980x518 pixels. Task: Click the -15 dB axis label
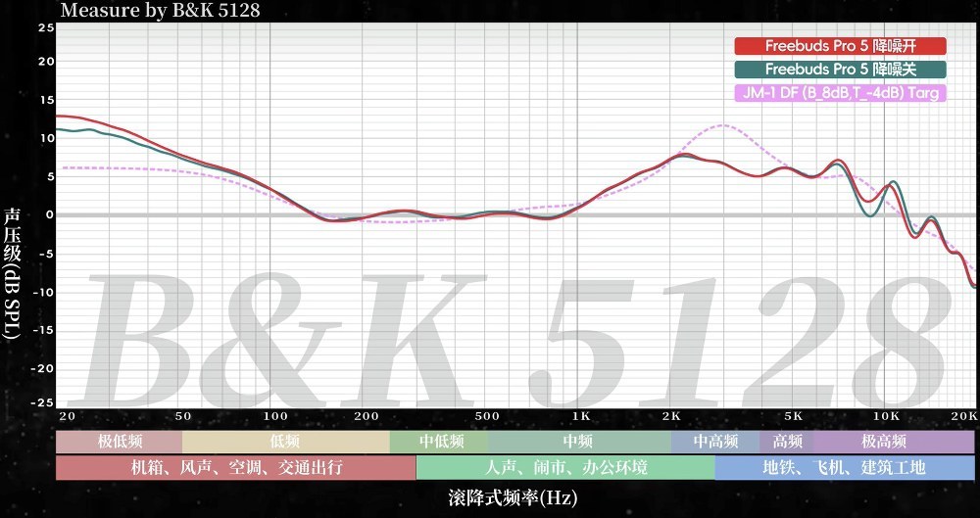(44, 331)
